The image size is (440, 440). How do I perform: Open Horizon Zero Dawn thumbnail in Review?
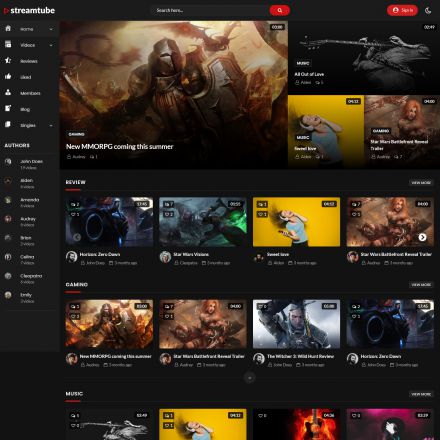[x=109, y=222]
